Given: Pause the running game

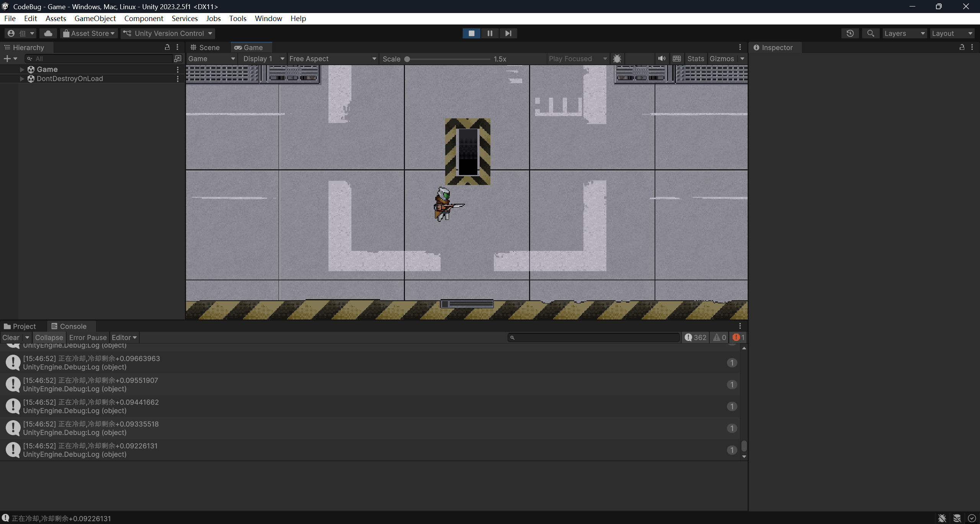Looking at the screenshot, I should coord(490,33).
